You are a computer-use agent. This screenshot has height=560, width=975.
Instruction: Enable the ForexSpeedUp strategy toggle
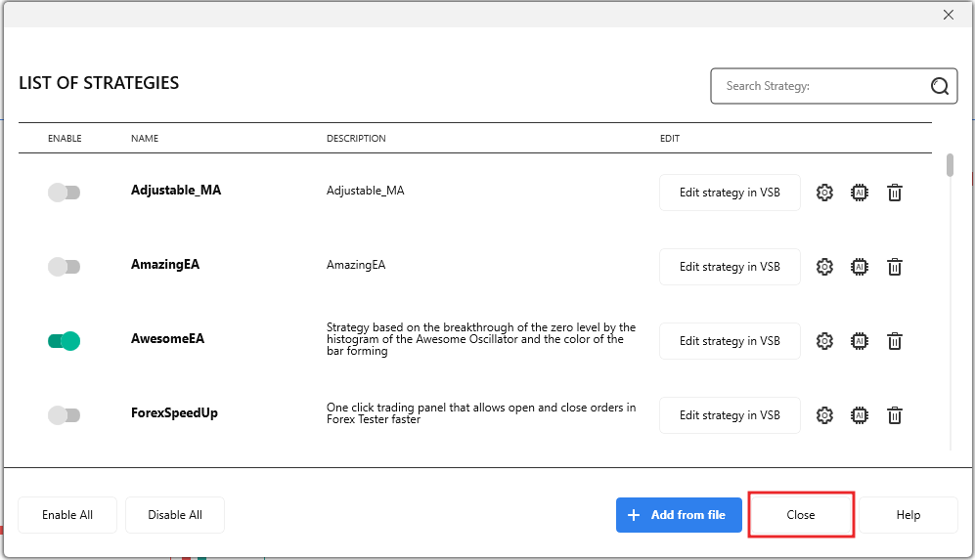[x=64, y=415]
